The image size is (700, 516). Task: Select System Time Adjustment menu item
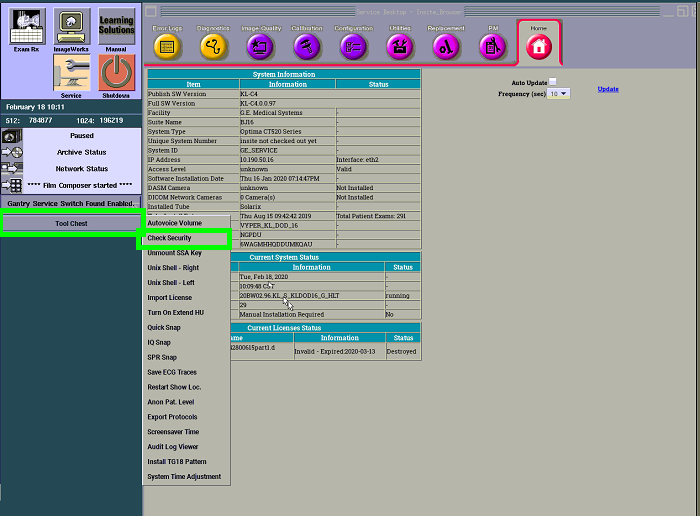click(x=184, y=477)
